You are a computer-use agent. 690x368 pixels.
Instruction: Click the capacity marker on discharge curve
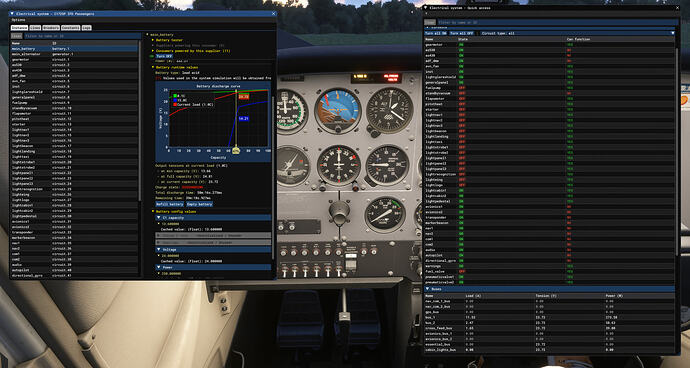236,151
